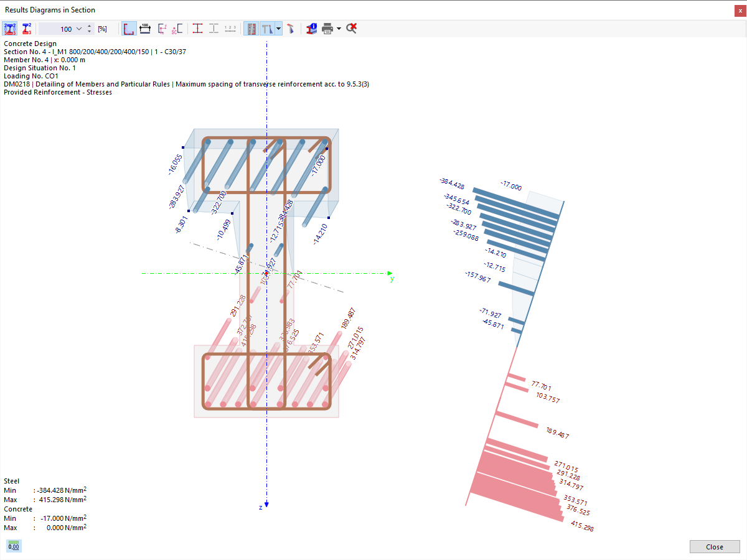Image resolution: width=747 pixels, height=560 pixels.
Task: Open the print function via printer icon
Action: 329,28
